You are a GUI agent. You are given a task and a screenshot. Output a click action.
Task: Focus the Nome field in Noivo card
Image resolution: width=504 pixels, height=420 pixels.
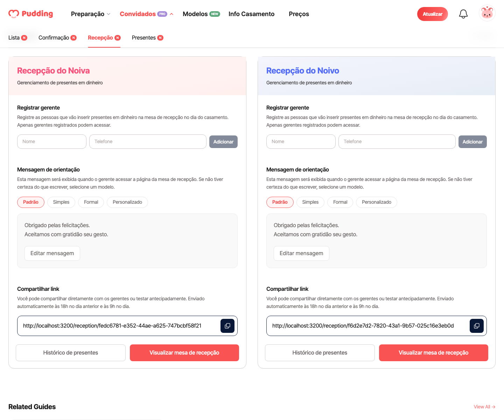301,141
